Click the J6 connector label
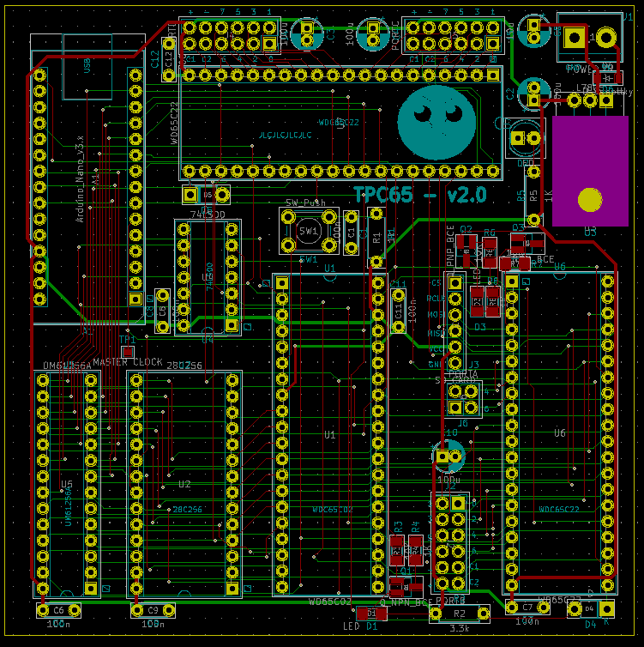Image resolution: width=644 pixels, height=647 pixels. (x=463, y=423)
